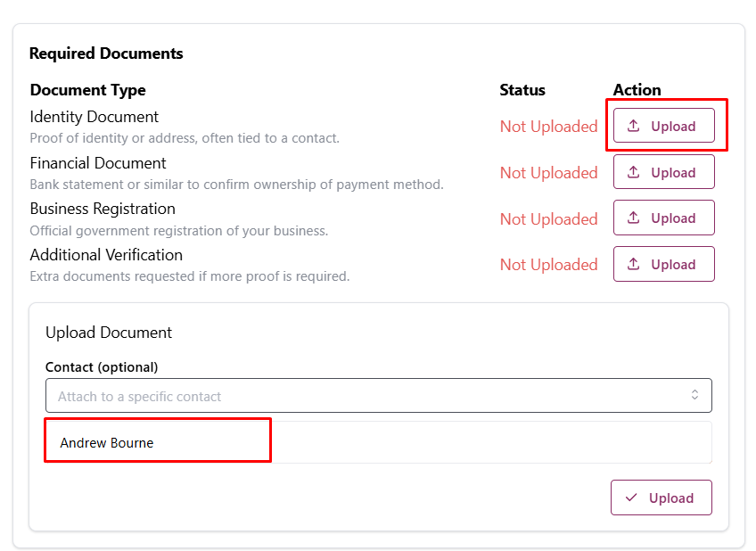Click the upload icon for Business Registration
The height and width of the screenshot is (551, 756).
pyautogui.click(x=634, y=218)
